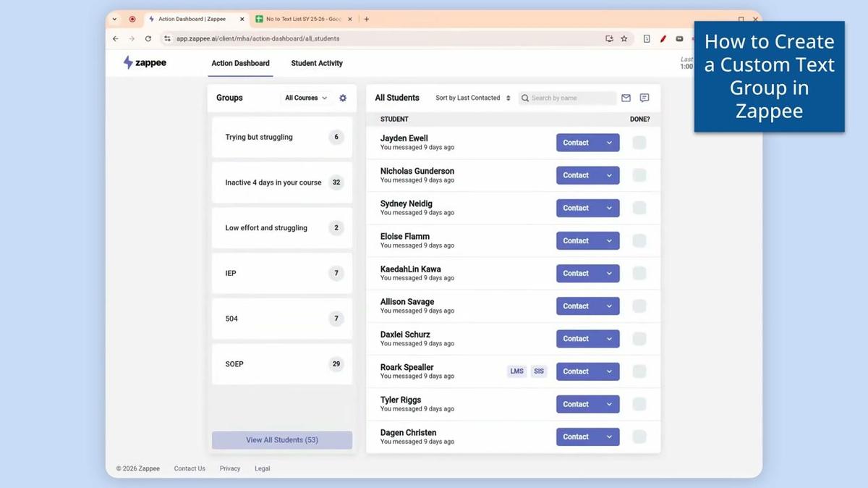Go forward using the browser forward arrow
Viewport: 868px width, 488px height.
132,38
